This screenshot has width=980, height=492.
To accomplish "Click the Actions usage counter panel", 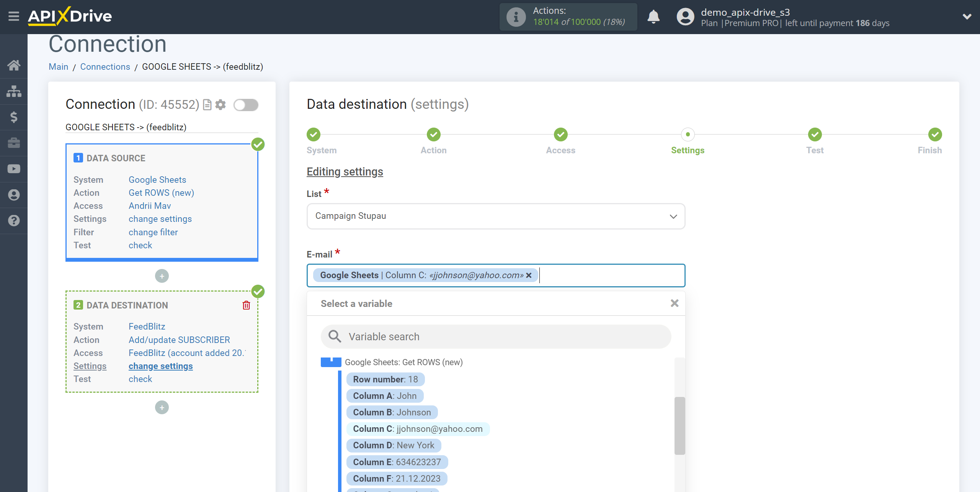I will [x=568, y=17].
